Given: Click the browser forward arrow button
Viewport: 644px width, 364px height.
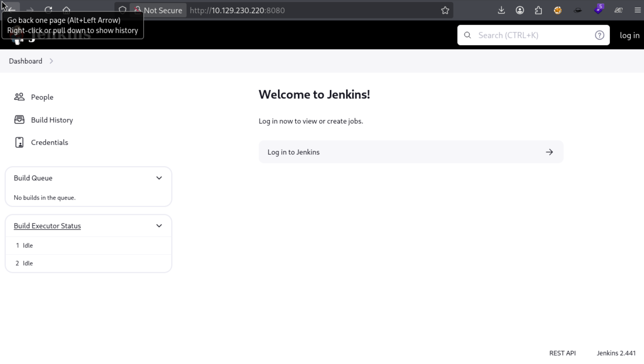Looking at the screenshot, I should [30, 10].
